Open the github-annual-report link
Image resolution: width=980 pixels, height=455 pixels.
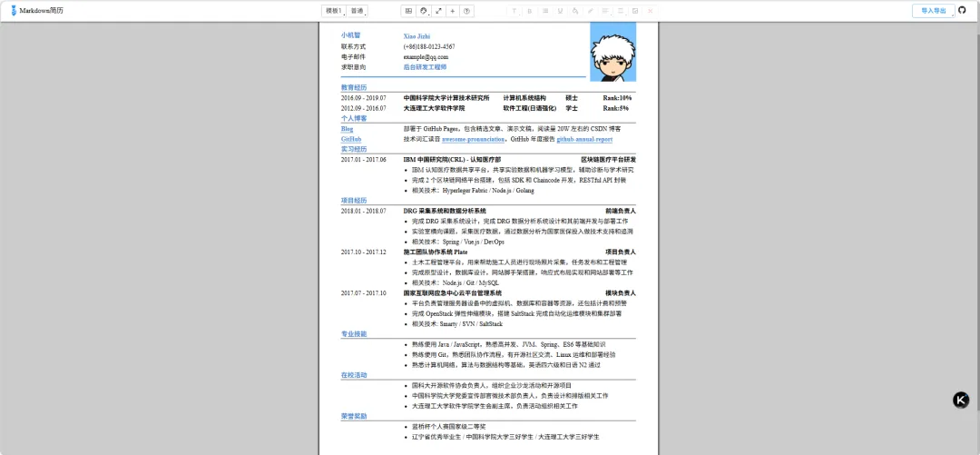(584, 139)
